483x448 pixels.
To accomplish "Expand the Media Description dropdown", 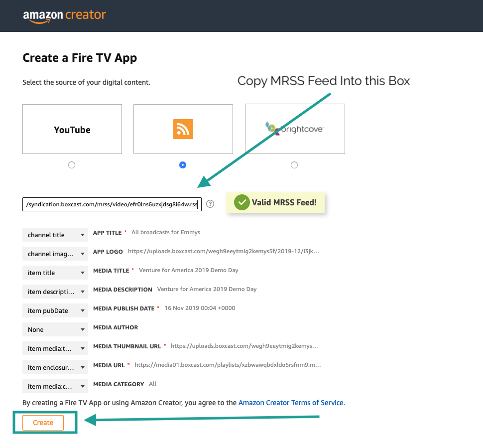I will point(55,292).
